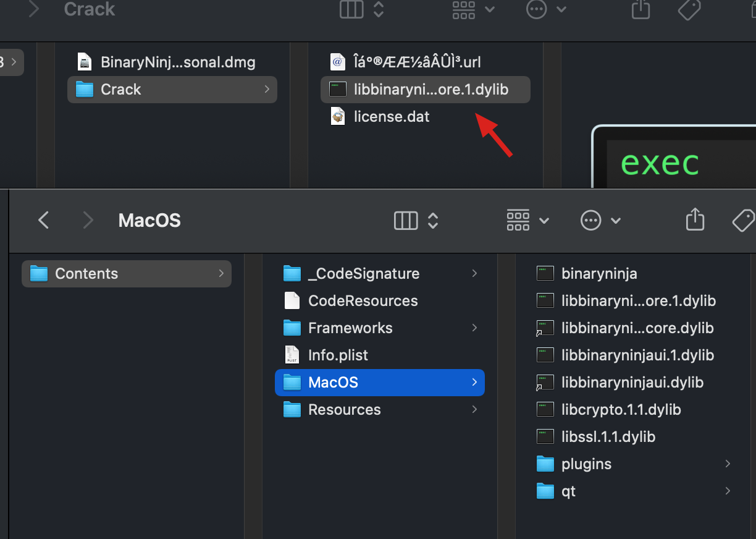
Task: Select libcrypto.1.1.dylib file icon
Action: (x=545, y=409)
